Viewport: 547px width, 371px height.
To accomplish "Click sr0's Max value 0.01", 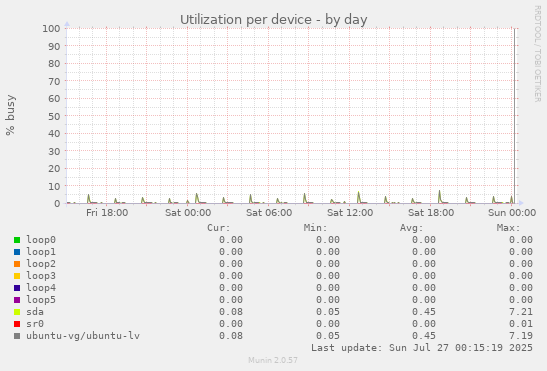I will coord(521,324).
